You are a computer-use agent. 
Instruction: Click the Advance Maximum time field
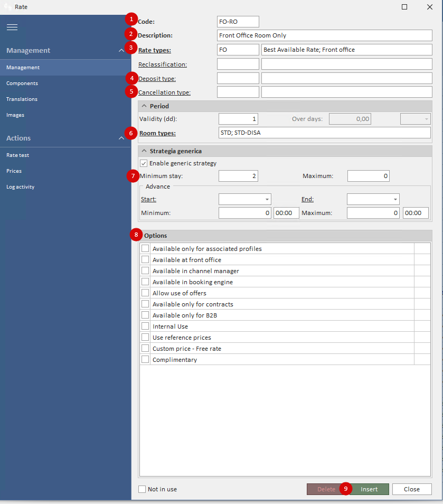[416, 213]
